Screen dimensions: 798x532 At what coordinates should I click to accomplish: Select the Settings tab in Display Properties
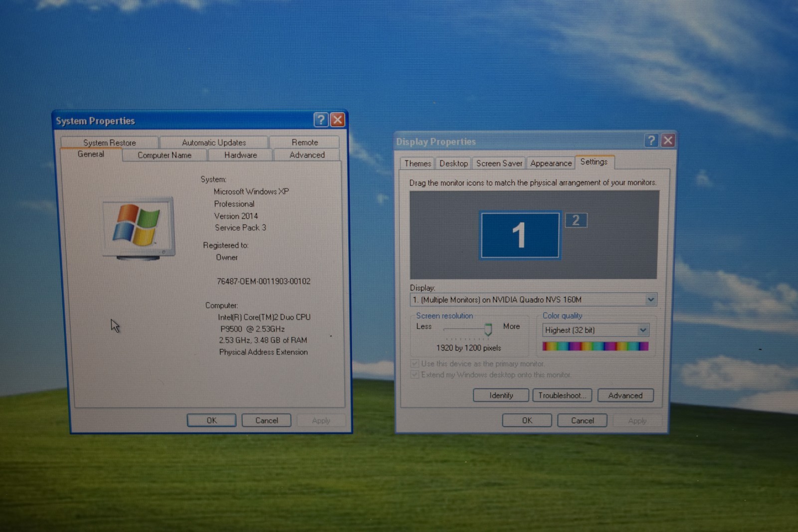pos(594,162)
